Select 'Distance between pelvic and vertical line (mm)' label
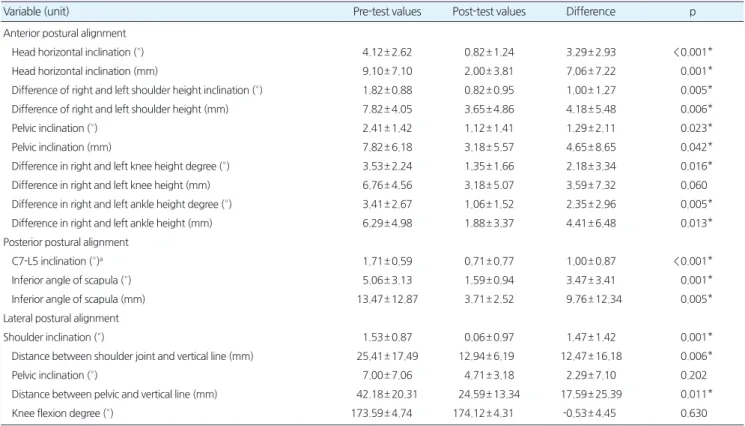This screenshot has height=426, width=745. 114,394
